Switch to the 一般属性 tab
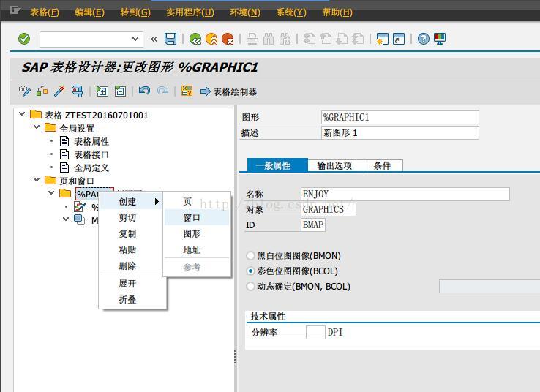This screenshot has width=540, height=392. point(277,165)
